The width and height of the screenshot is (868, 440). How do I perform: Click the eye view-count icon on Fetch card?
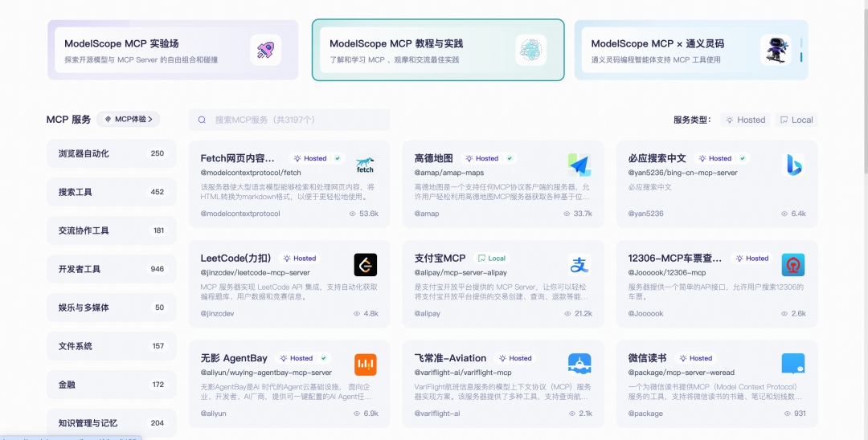[353, 214]
